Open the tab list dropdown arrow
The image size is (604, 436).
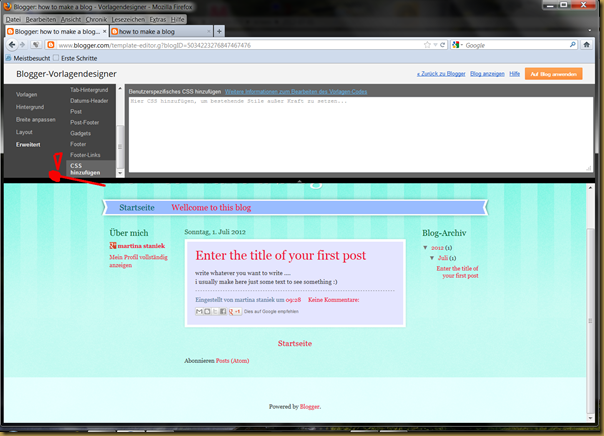tap(589, 30)
